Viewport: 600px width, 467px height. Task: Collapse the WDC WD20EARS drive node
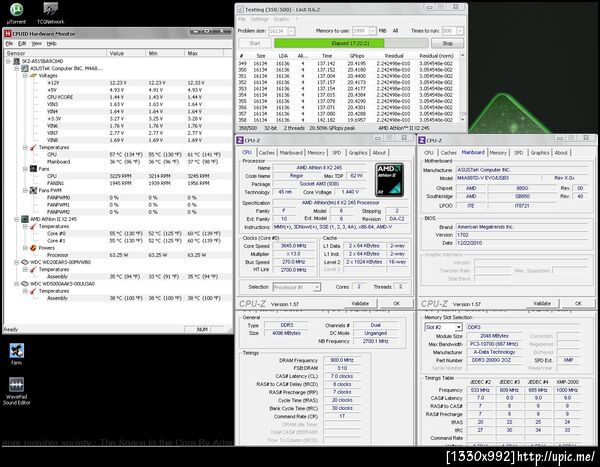[16, 262]
